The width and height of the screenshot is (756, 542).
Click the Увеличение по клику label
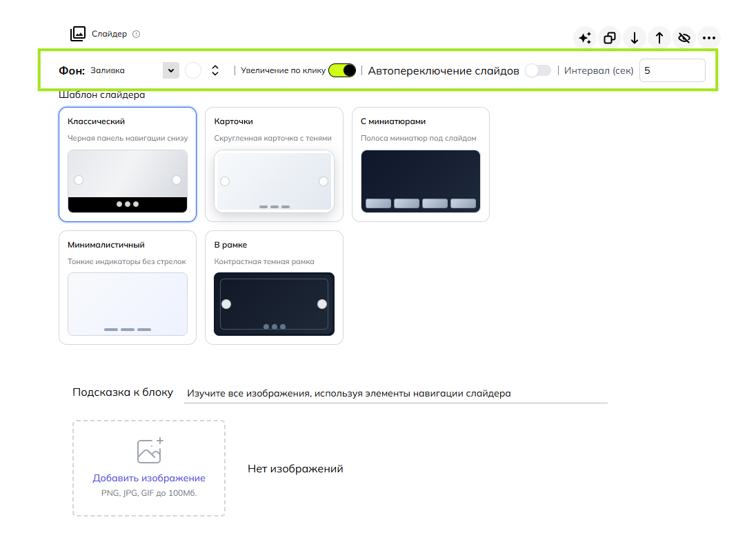coord(283,70)
